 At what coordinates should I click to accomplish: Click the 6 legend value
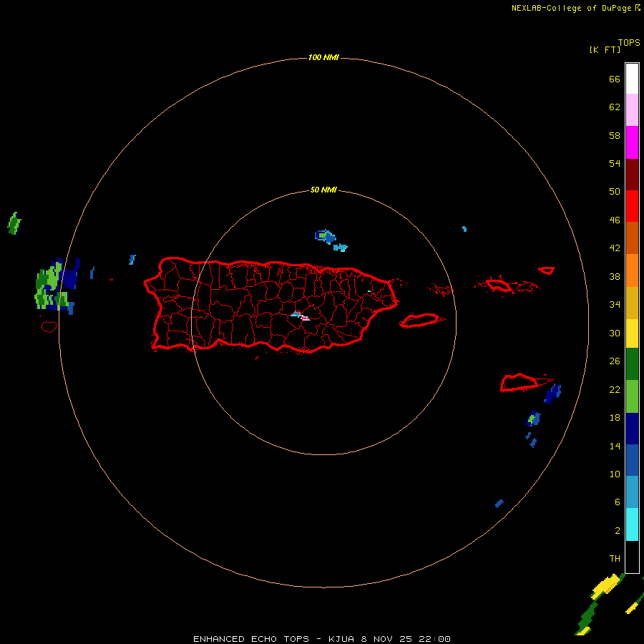(x=618, y=502)
